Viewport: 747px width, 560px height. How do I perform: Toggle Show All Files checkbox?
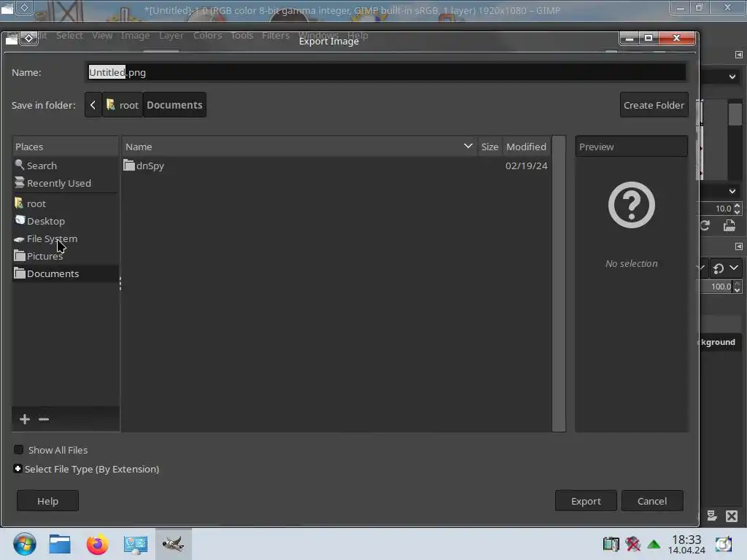(x=18, y=449)
